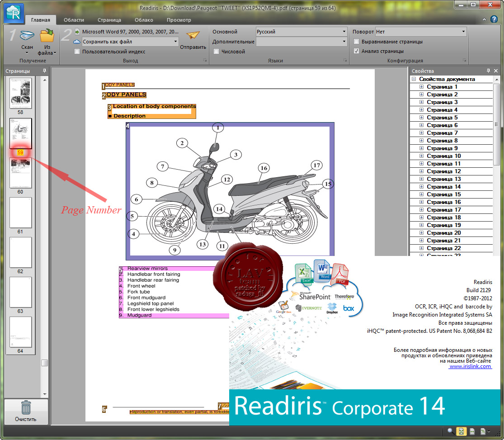Select fit-to-width view icon in status bar

[x=472, y=431]
